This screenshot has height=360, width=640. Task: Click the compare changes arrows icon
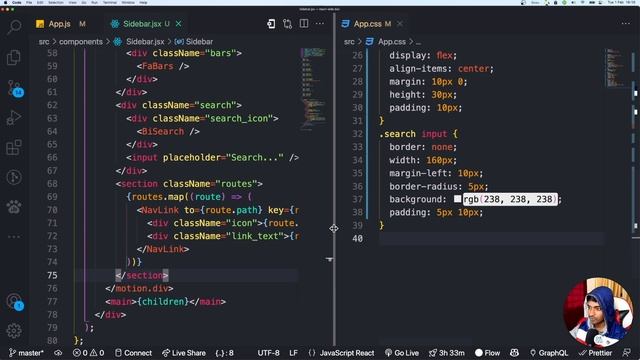tap(287, 24)
